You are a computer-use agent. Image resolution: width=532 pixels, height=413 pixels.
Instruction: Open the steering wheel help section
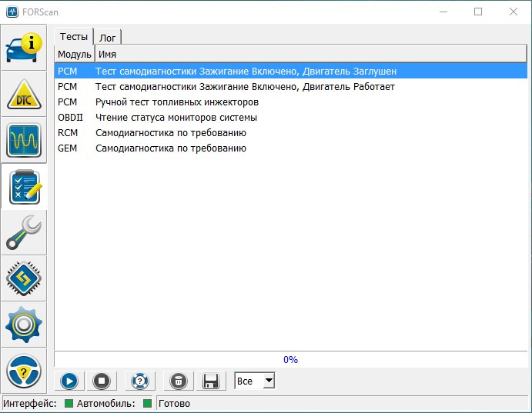tap(24, 371)
